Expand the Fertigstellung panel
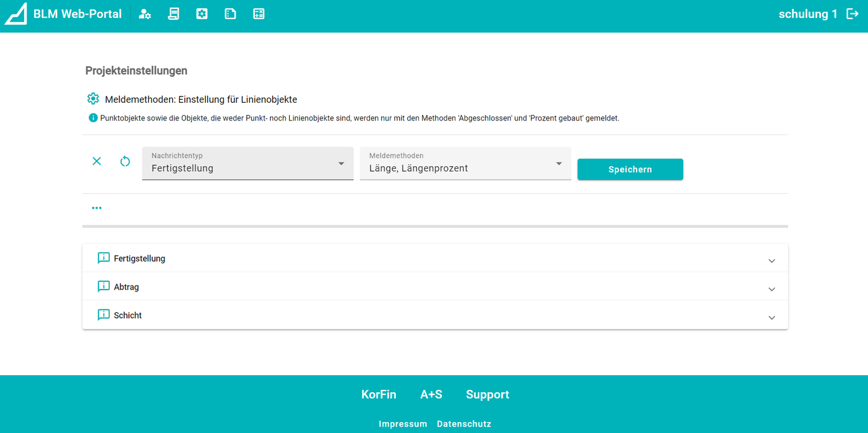This screenshot has height=433, width=868. [x=435, y=259]
